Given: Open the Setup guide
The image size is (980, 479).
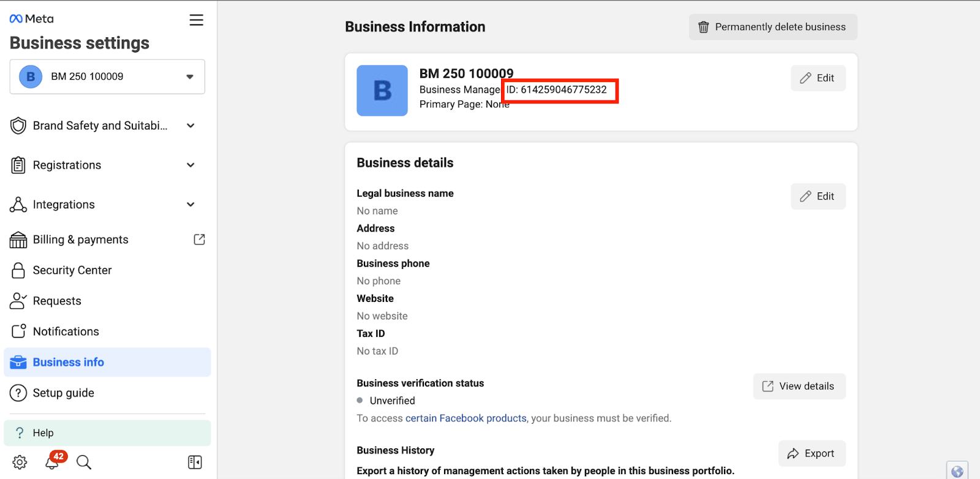Looking at the screenshot, I should [x=107, y=393].
